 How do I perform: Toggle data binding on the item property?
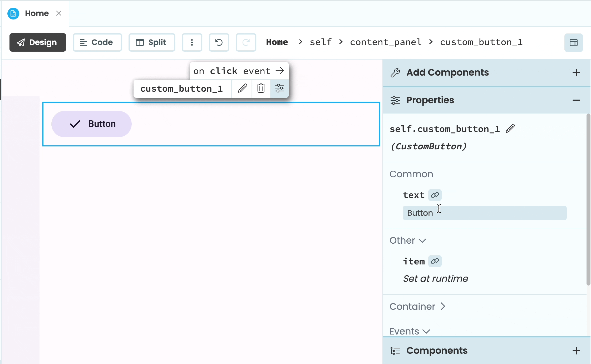point(435,261)
